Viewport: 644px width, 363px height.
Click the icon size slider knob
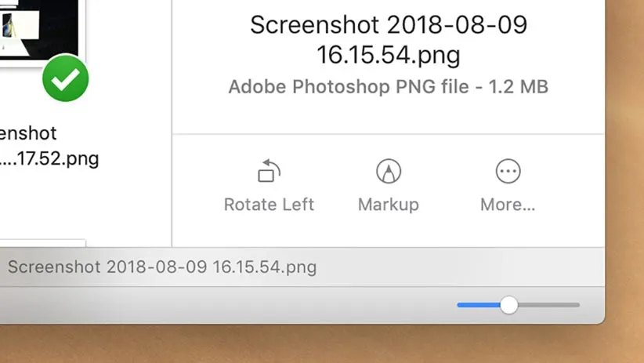pos(509,305)
